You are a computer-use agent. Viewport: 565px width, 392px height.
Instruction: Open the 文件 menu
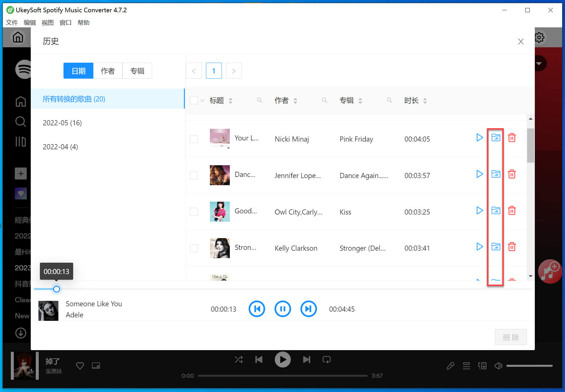click(12, 23)
